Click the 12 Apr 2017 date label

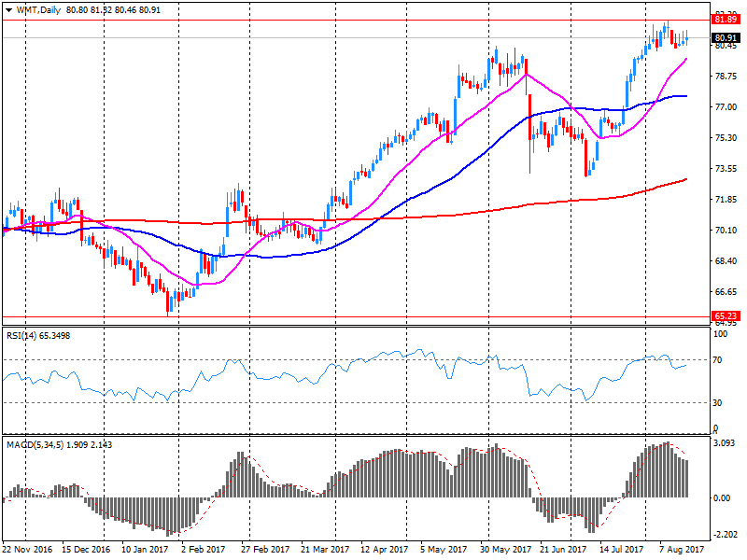pyautogui.click(x=384, y=549)
